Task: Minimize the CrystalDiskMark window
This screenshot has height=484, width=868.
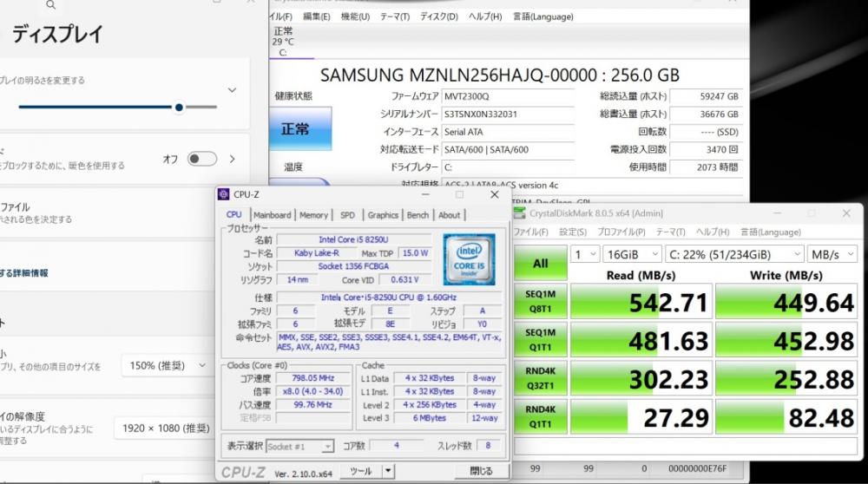Action: tap(777, 213)
